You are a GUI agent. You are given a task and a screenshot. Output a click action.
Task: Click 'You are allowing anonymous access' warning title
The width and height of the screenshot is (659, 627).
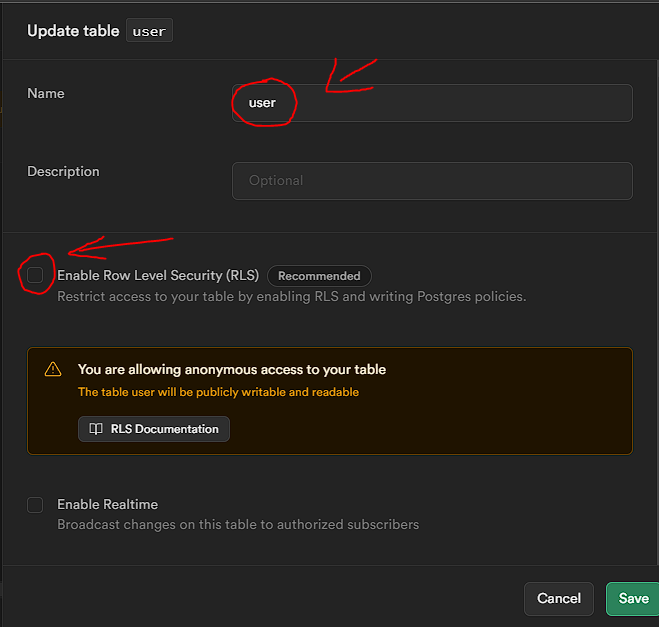point(232,369)
